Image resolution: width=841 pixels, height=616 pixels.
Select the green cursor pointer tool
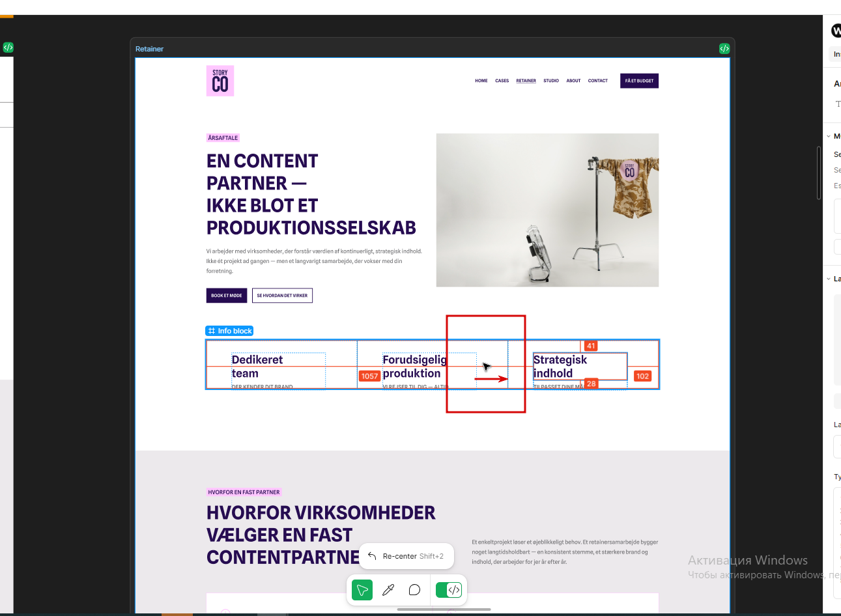pos(362,590)
